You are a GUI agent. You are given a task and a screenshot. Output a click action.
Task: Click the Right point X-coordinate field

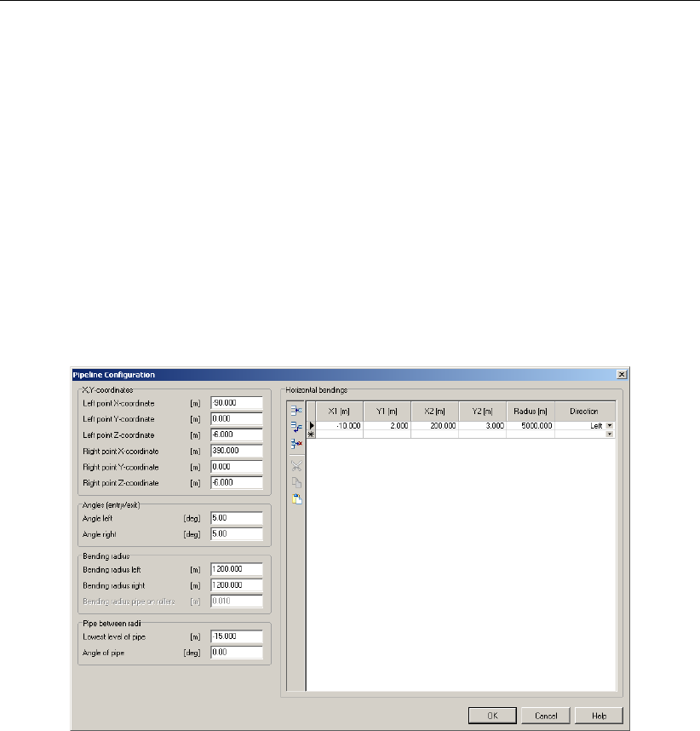[237, 451]
